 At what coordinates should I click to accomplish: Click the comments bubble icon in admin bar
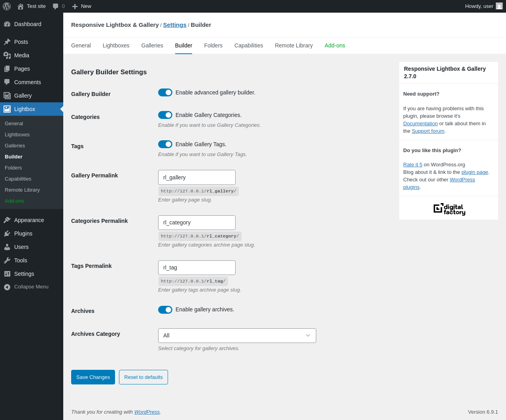(56, 6)
